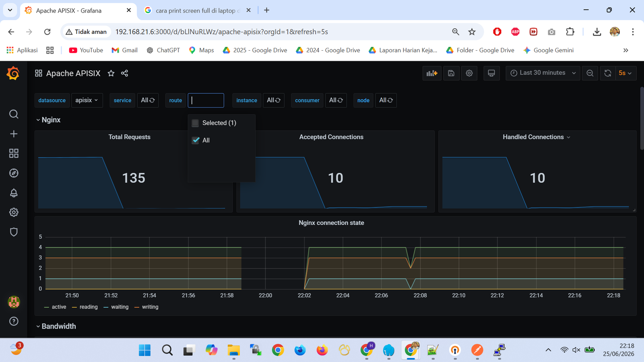Open the search dashboards sidebar icon
644x362 pixels.
point(14,114)
